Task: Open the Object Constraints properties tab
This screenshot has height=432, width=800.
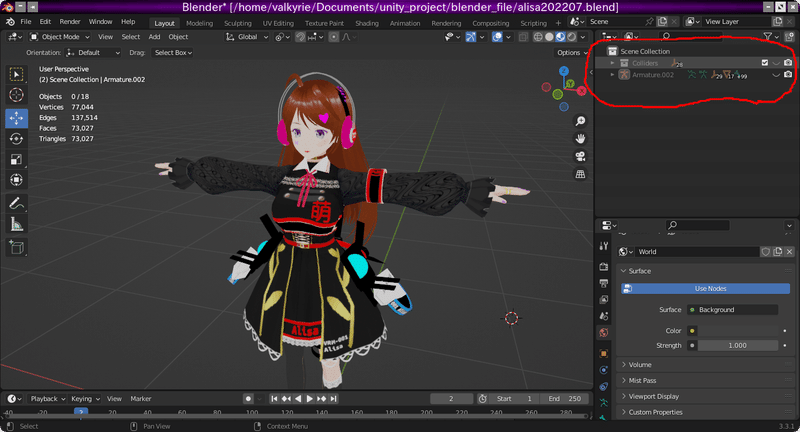Action: [x=604, y=386]
